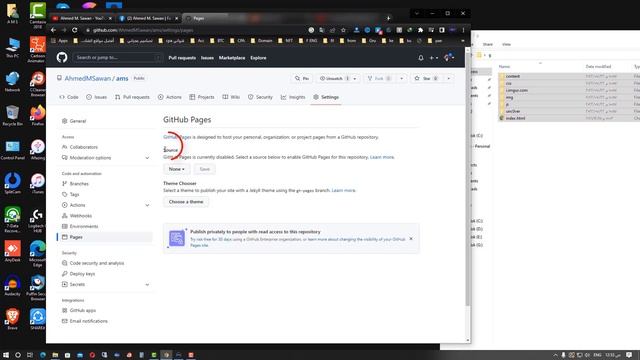Click the browser window vertical scrollbar
This screenshot has width=640, height=360.
pyautogui.click(x=468, y=180)
